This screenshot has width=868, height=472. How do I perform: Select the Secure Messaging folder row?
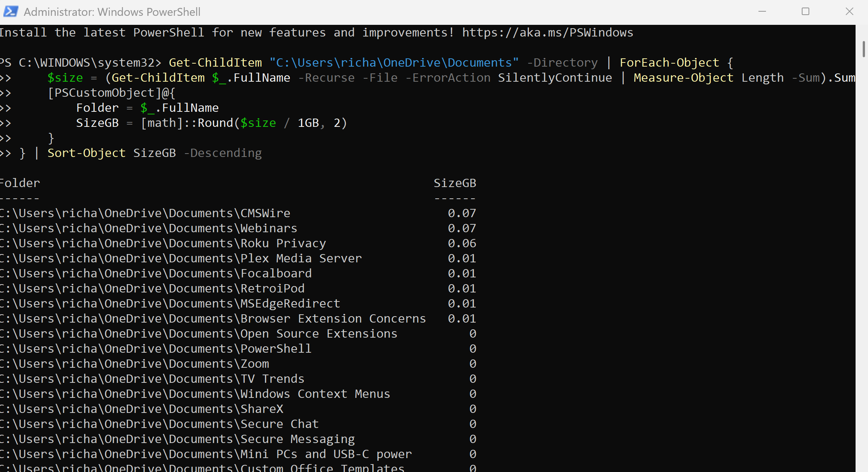[x=238, y=439]
